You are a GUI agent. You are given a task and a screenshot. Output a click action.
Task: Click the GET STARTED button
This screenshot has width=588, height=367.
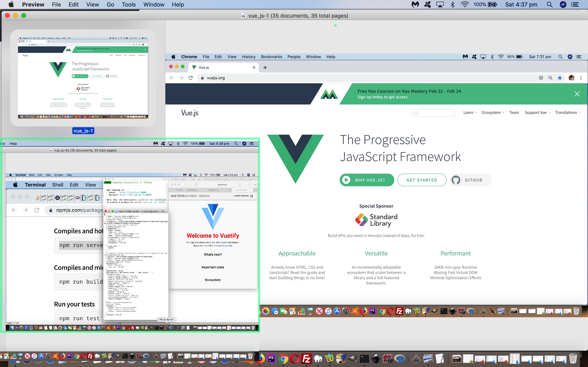click(x=422, y=180)
